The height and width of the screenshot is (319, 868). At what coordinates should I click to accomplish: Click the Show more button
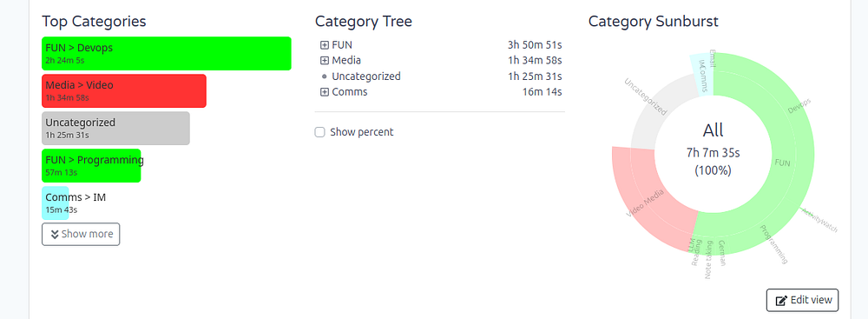(81, 234)
